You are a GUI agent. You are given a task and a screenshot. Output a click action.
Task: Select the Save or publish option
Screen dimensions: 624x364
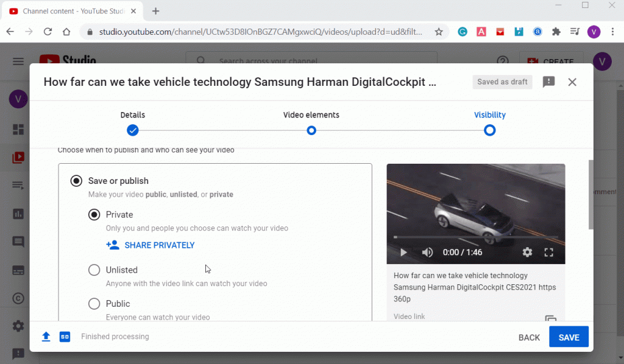(x=76, y=181)
